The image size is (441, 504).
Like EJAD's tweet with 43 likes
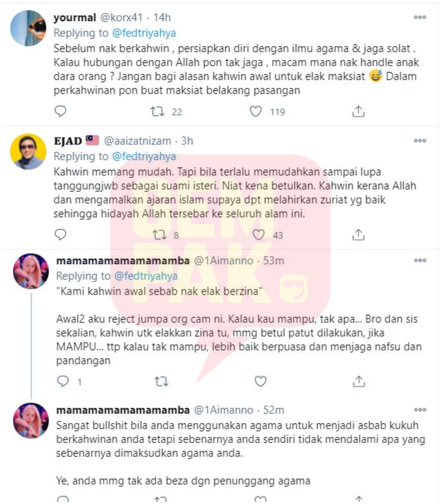(x=258, y=235)
